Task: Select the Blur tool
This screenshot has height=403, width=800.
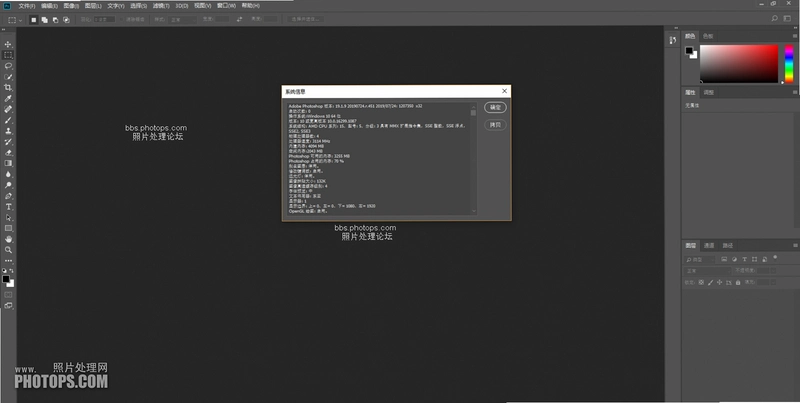Action: [x=8, y=174]
